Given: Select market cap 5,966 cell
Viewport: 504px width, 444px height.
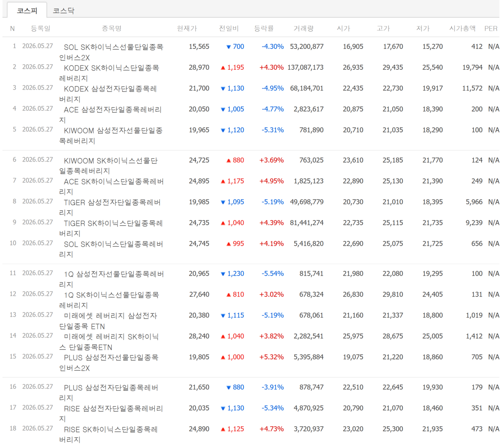Looking at the screenshot, I should point(474,202).
